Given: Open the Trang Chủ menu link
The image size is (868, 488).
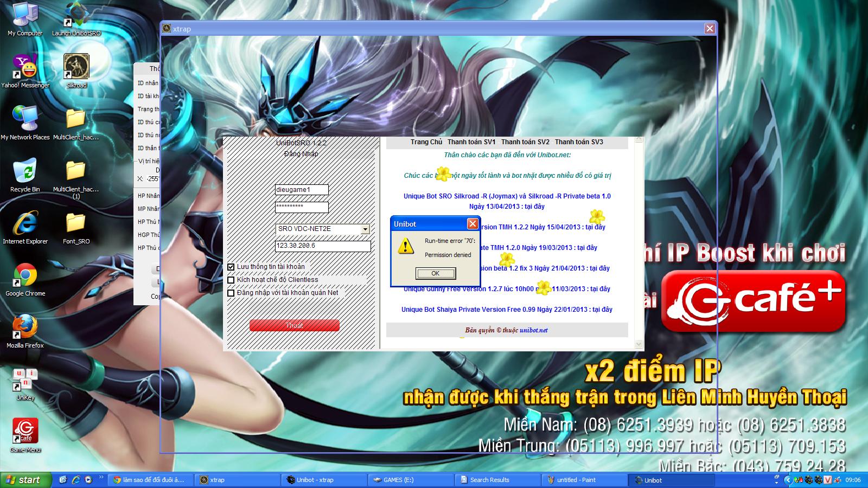Looking at the screenshot, I should 426,142.
